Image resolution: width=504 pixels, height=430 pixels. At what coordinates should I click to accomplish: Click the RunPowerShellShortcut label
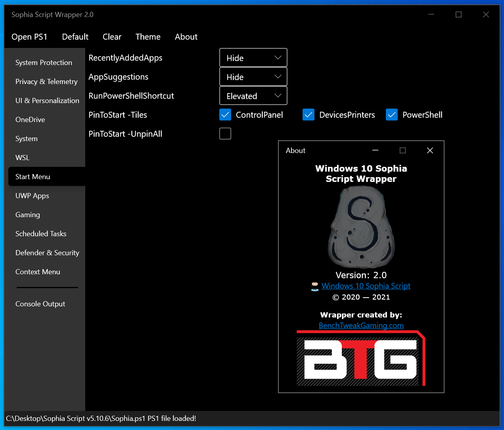click(131, 96)
